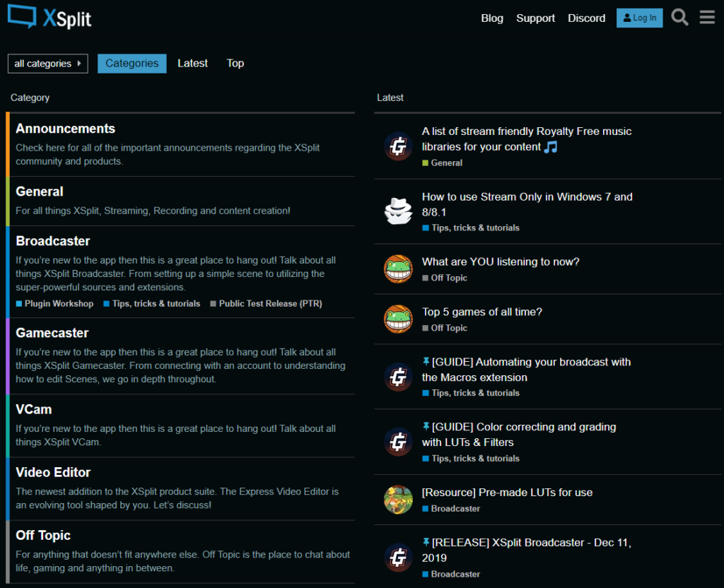Open the Support link in header
The width and height of the screenshot is (724, 588).
[x=535, y=18]
